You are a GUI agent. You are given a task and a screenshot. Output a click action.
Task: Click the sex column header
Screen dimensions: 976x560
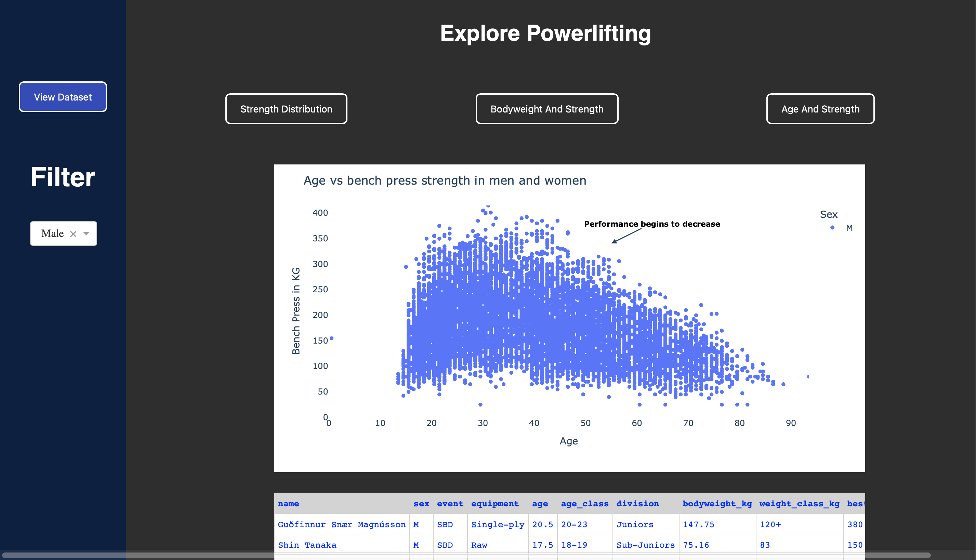click(421, 504)
